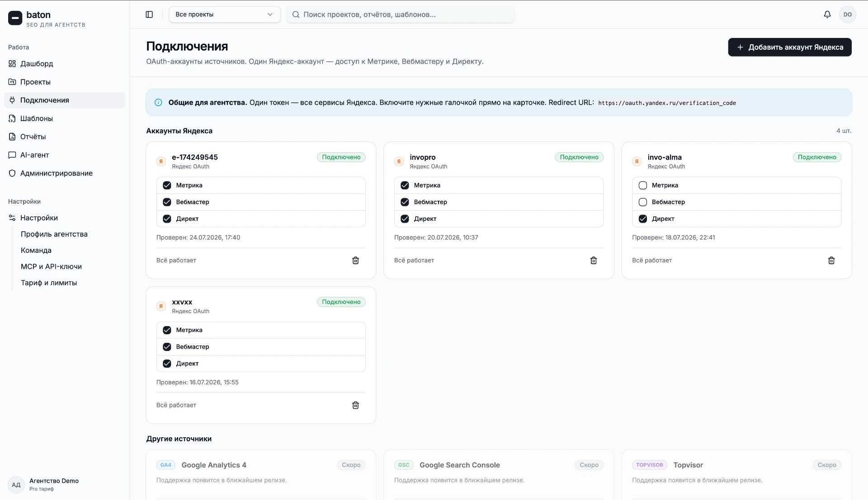Disable Метрика for e-174249545

pos(167,185)
